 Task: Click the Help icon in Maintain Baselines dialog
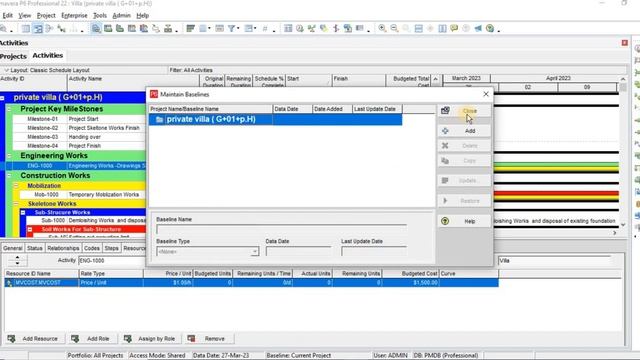[x=445, y=221]
